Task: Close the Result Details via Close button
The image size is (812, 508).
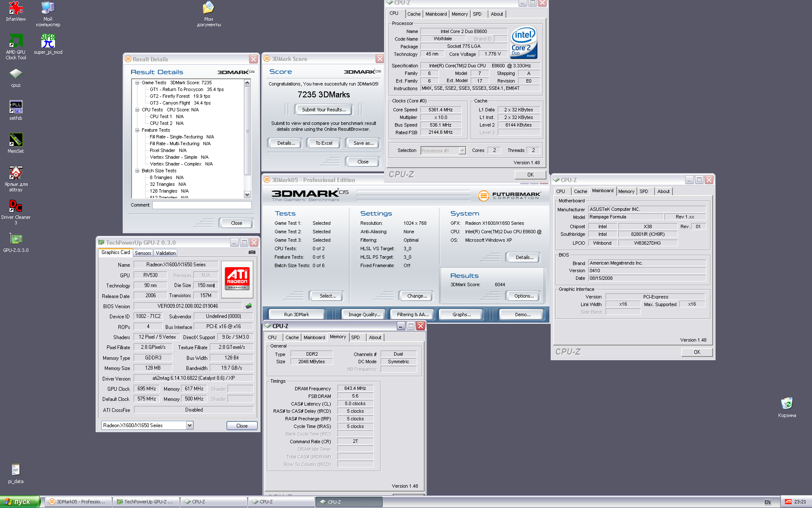Action: point(236,223)
